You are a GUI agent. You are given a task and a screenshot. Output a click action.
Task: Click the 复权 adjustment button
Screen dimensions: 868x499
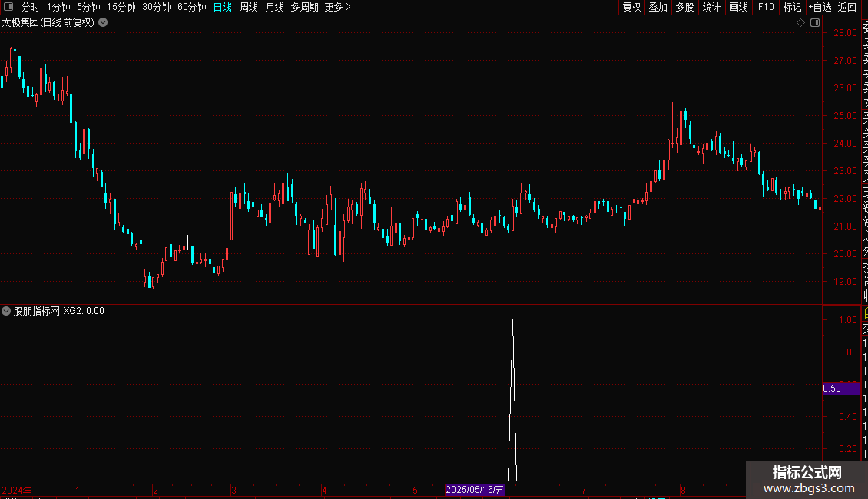pos(631,7)
